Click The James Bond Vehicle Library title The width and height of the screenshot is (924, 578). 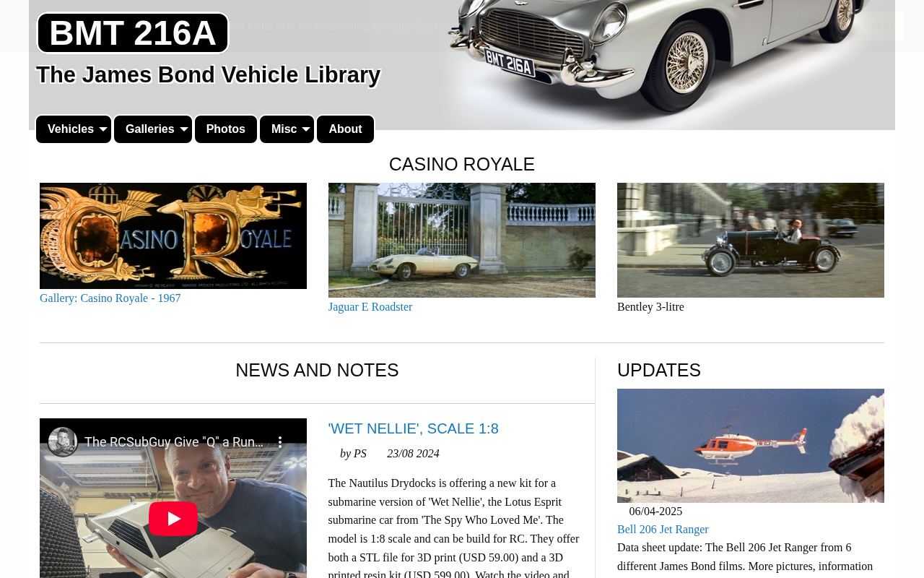(x=209, y=75)
